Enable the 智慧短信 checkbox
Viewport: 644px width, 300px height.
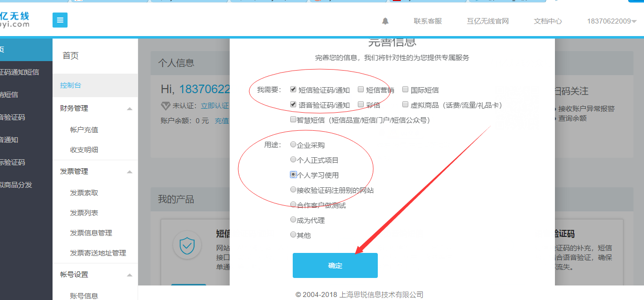pos(293,120)
